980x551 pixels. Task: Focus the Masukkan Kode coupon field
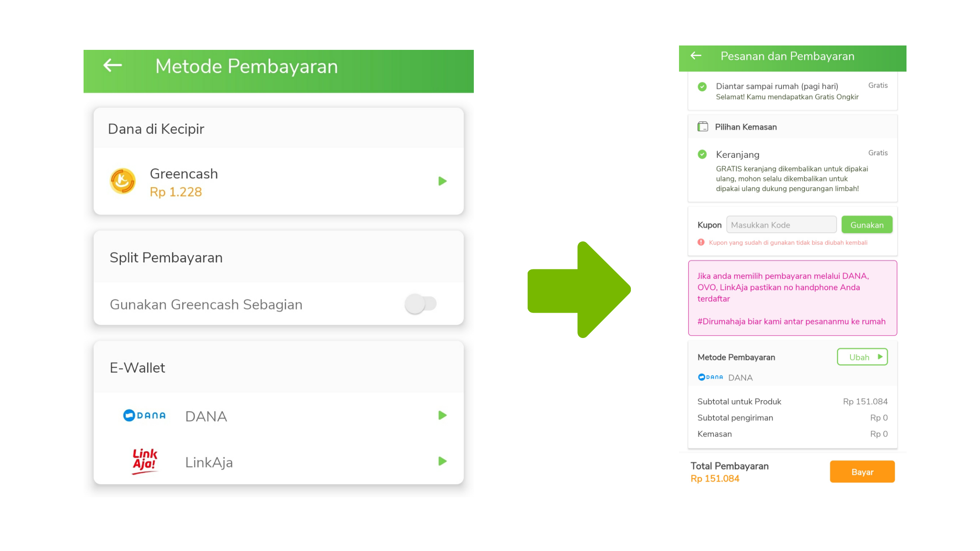[x=781, y=225]
